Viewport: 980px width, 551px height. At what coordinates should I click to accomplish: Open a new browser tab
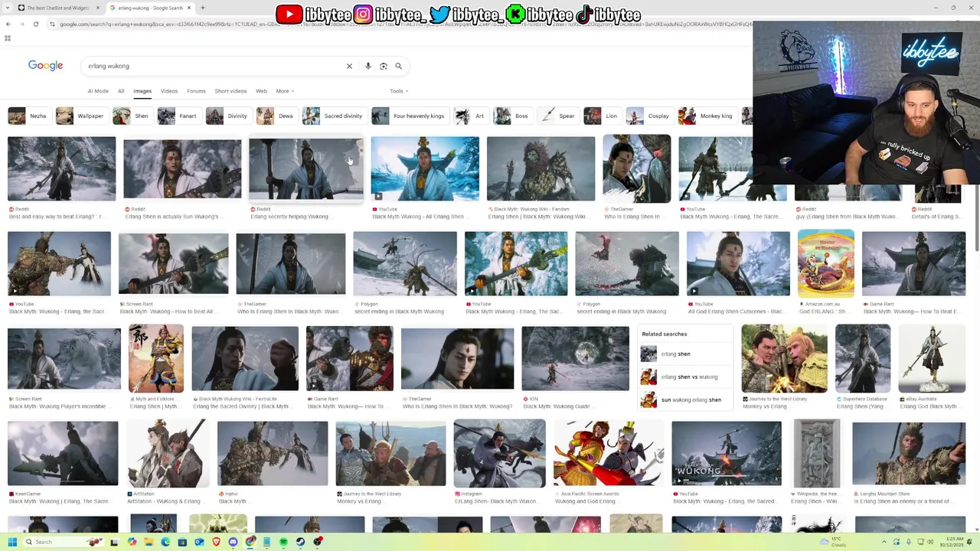click(x=202, y=8)
